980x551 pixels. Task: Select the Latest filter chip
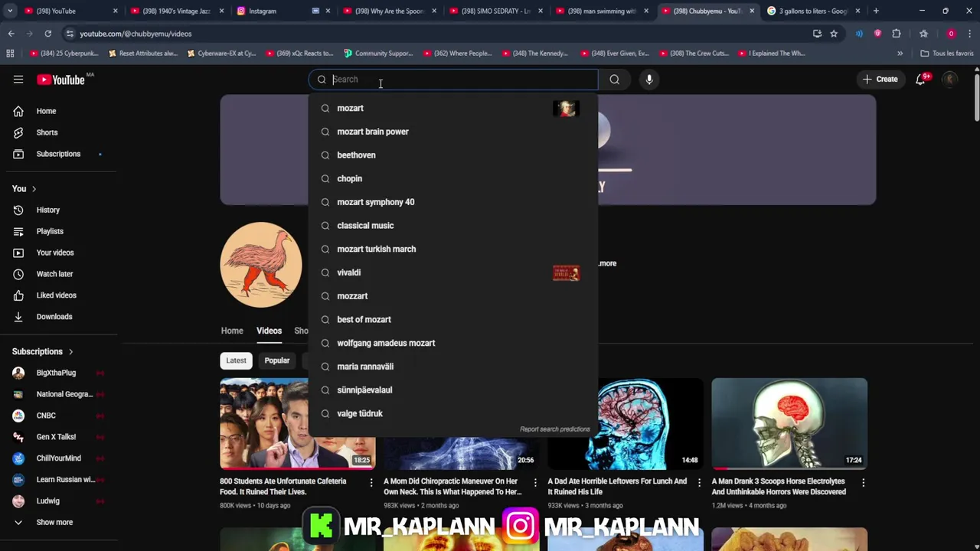coord(236,360)
